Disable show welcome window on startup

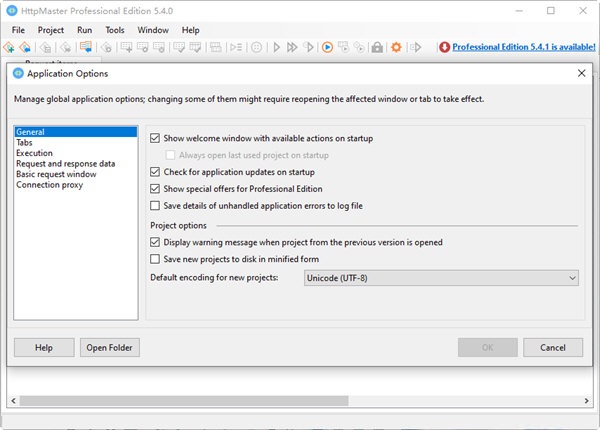[154, 138]
